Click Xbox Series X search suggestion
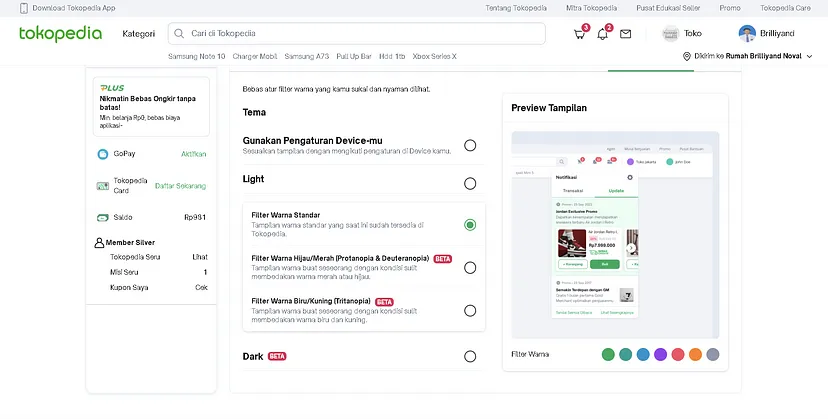 click(435, 57)
